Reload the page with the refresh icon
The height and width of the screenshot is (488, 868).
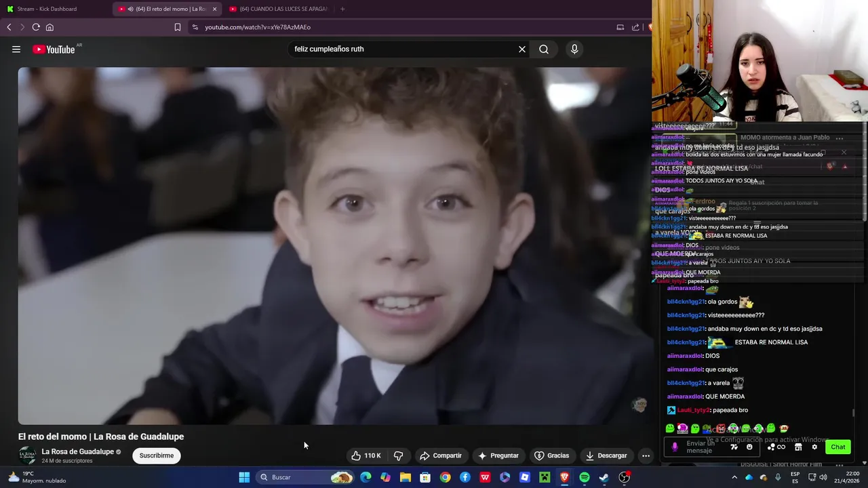coord(36,27)
